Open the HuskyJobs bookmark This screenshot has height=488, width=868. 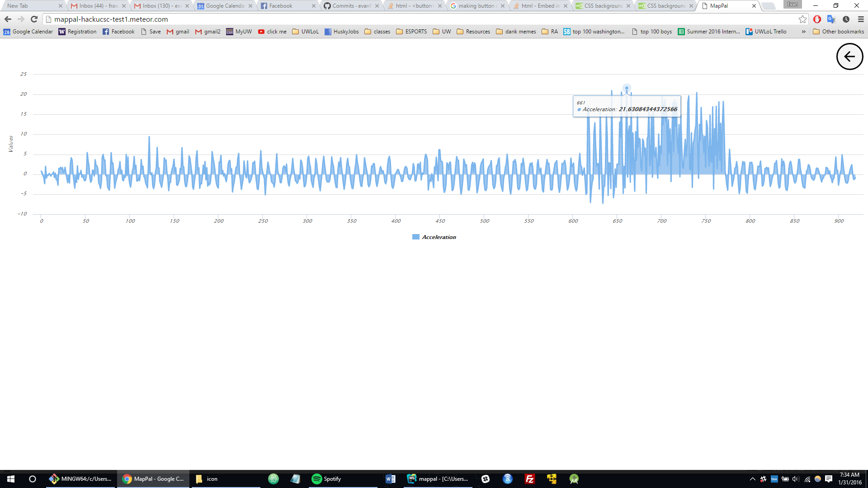342,32
